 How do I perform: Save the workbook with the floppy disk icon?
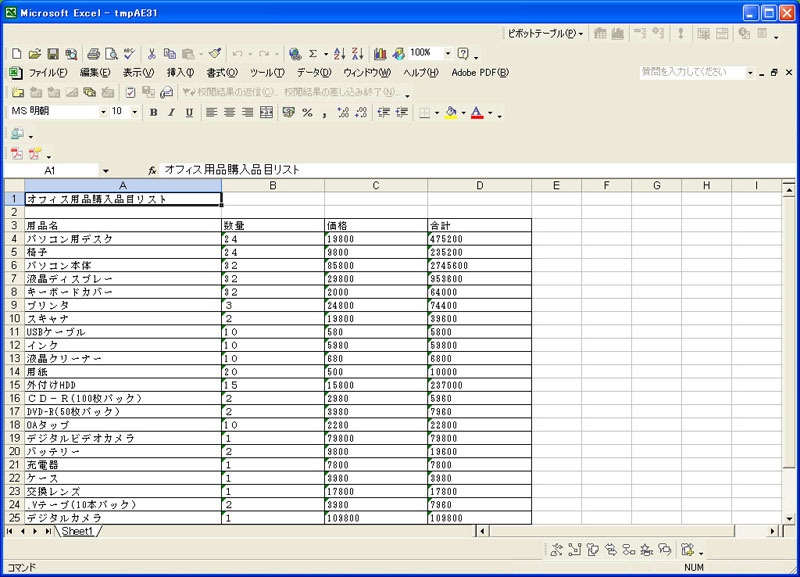point(53,54)
